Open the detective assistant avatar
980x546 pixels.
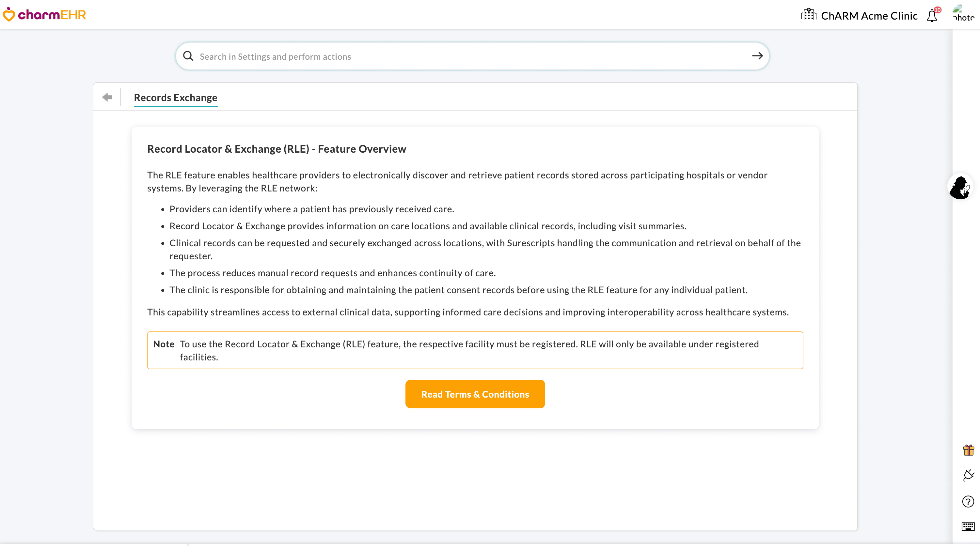[x=959, y=187]
